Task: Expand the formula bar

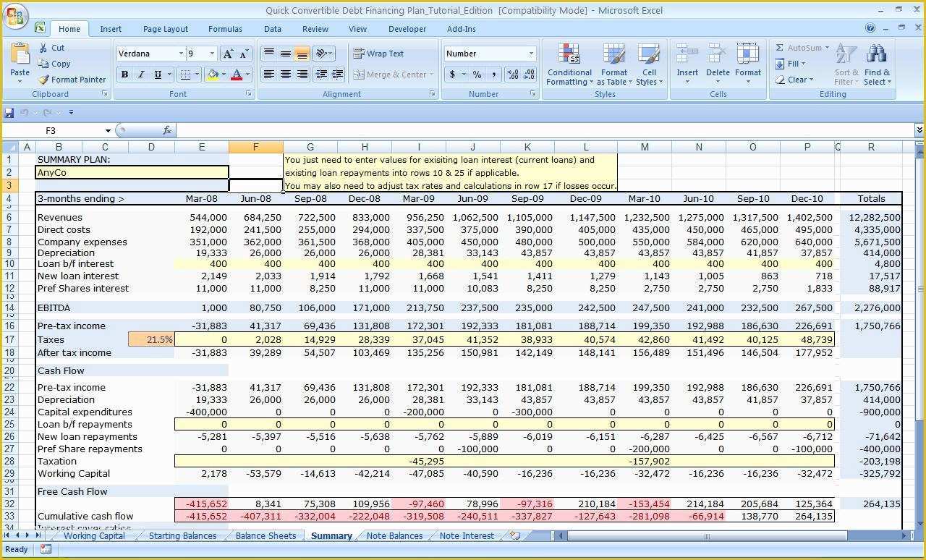Action: (x=919, y=130)
